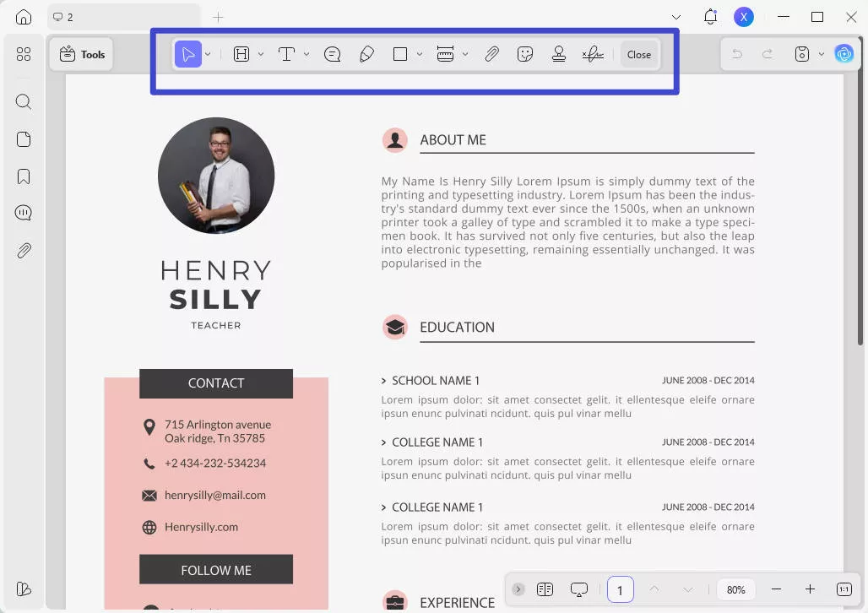Go to the previous page arrow
This screenshot has height=613, width=868.
654,589
